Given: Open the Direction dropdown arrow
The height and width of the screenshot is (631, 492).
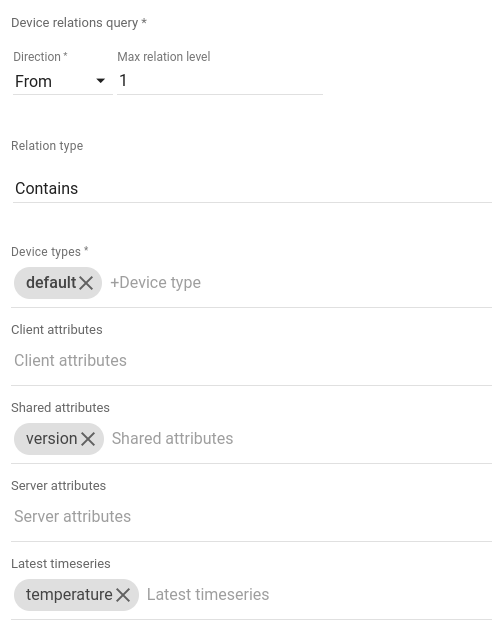Looking at the screenshot, I should (x=101, y=81).
